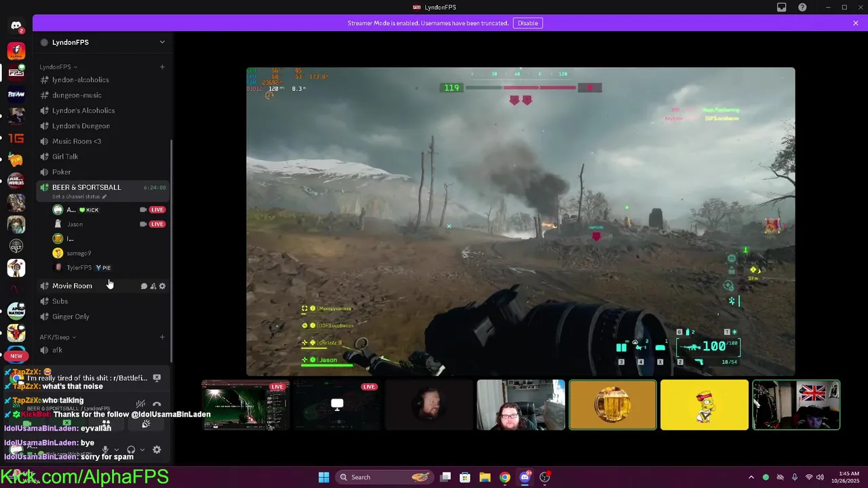Select second LIVE stream monitor thumbnail
The width and height of the screenshot is (868, 488).
337,405
